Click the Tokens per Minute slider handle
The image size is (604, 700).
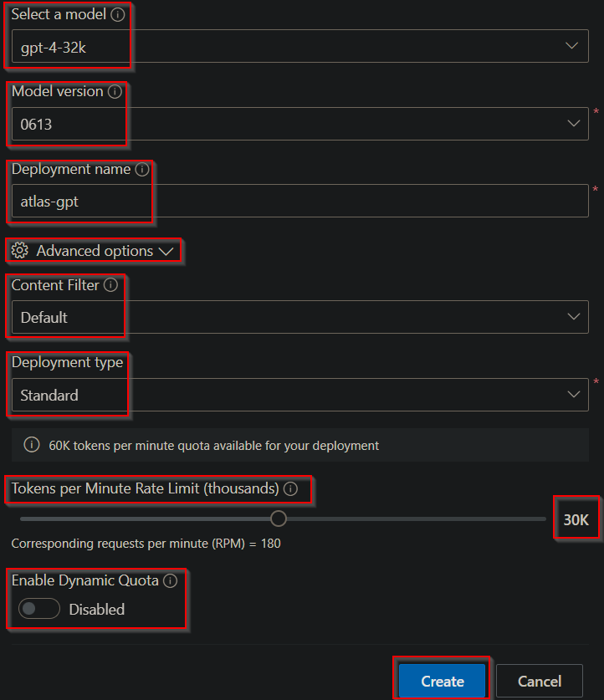(x=279, y=519)
